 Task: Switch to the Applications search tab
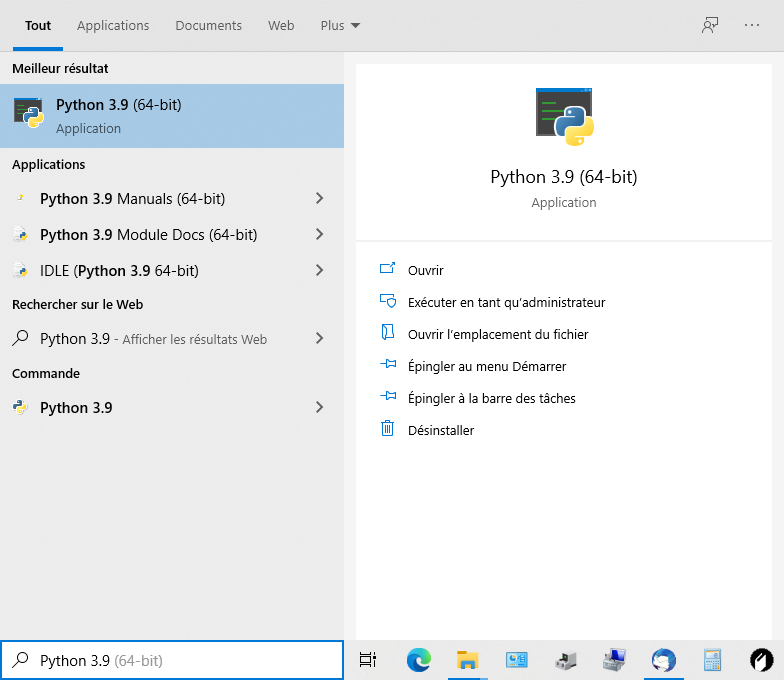coord(113,26)
